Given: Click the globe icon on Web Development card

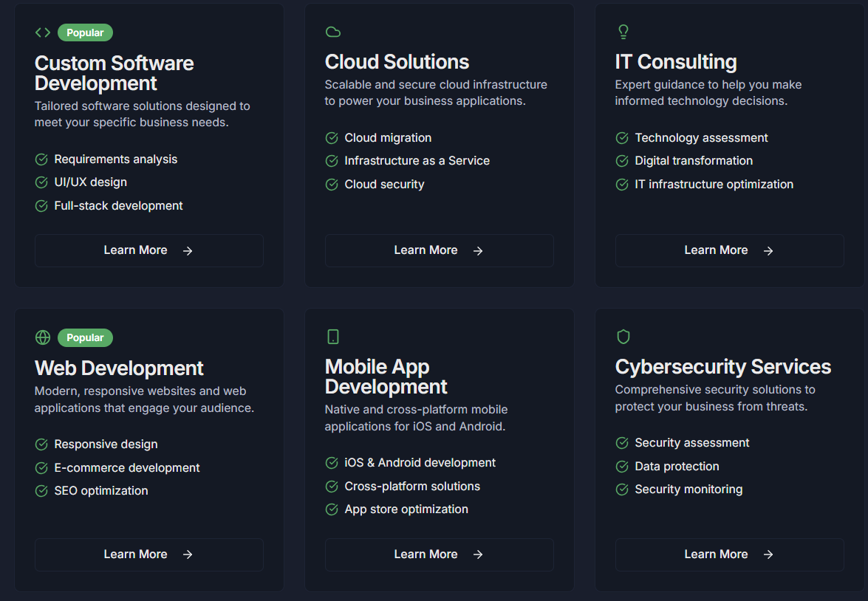Looking at the screenshot, I should coord(43,337).
